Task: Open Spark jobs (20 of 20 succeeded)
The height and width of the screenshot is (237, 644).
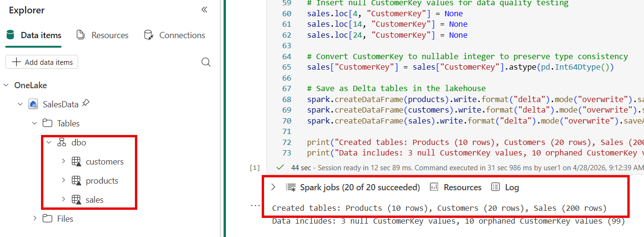Action: coord(360,187)
